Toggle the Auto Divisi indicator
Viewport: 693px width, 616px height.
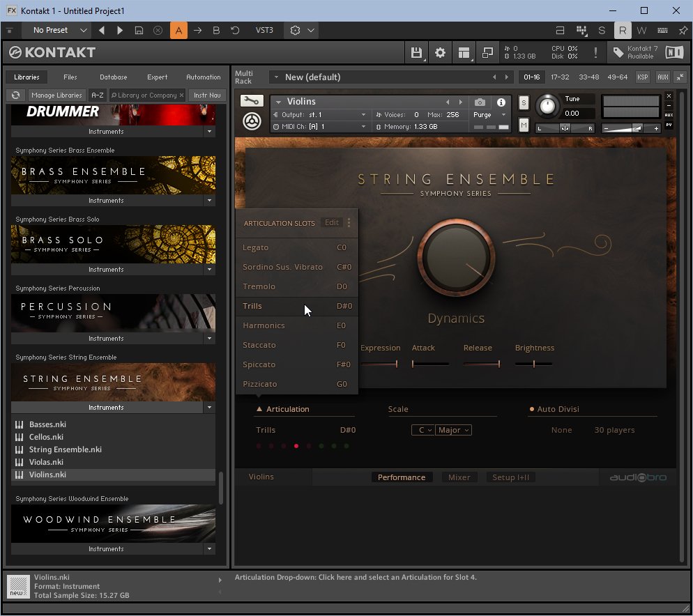pos(532,409)
